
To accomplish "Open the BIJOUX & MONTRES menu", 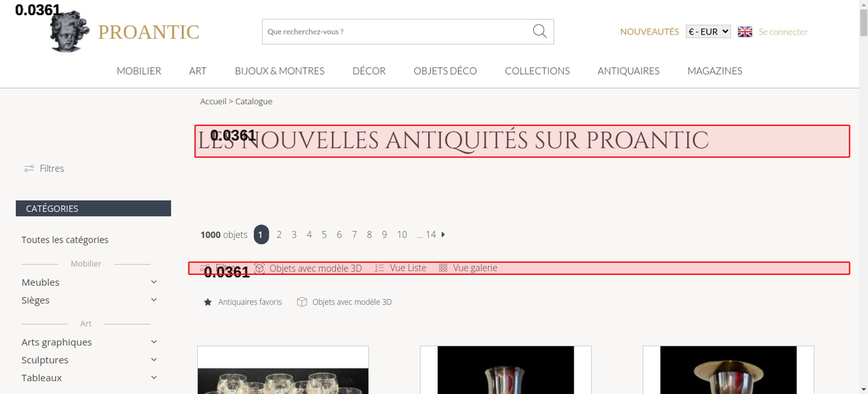I will [x=279, y=71].
